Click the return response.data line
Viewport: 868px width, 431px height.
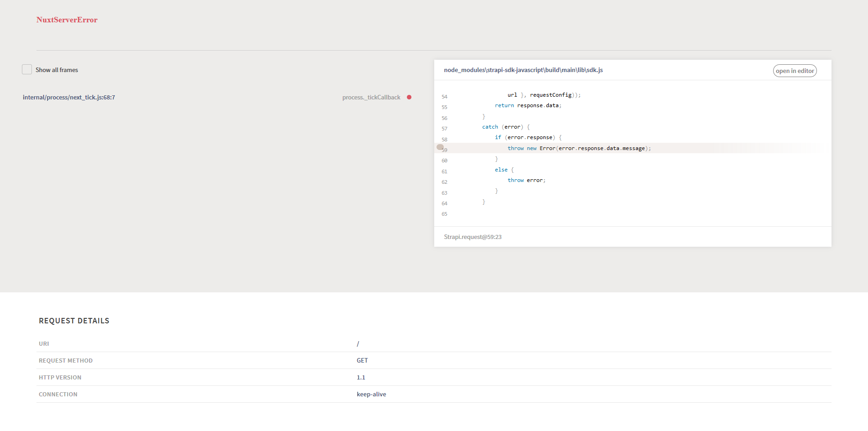(528, 105)
